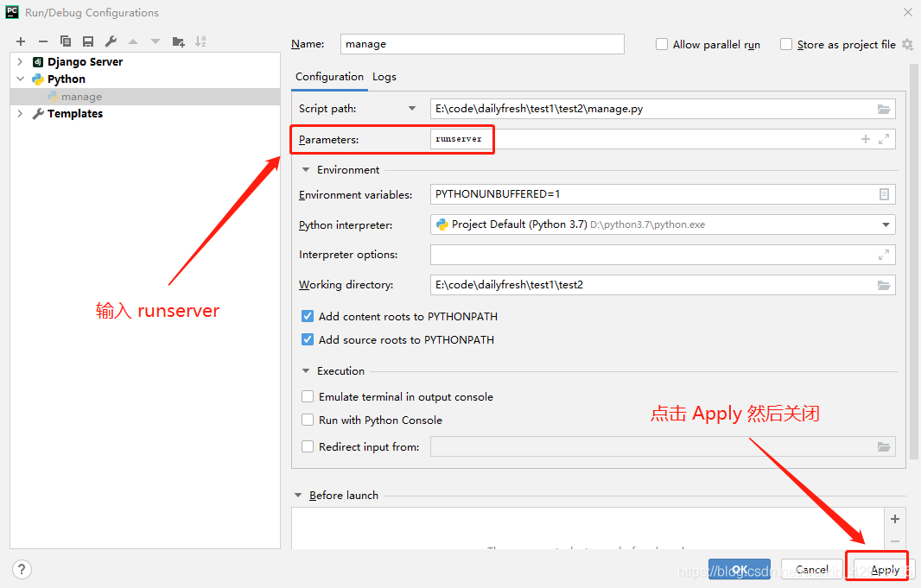Remove the selected configuration
Viewport: 921px width, 588px height.
[42, 41]
